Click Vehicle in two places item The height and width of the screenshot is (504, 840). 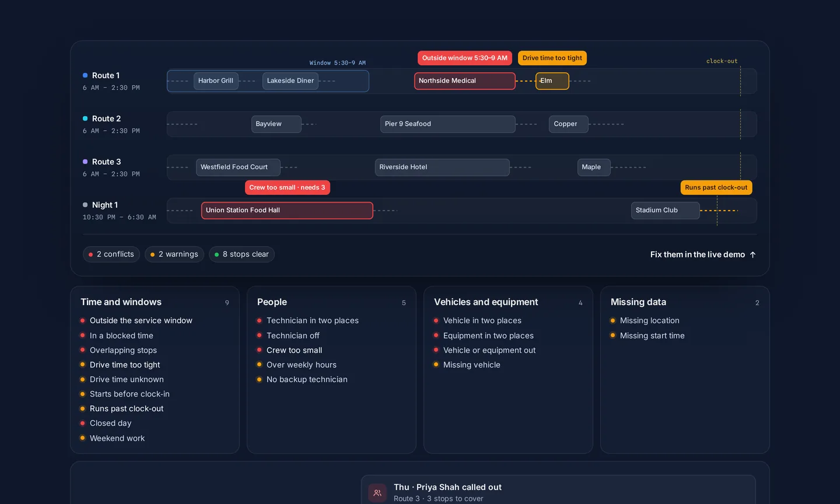coord(482,321)
